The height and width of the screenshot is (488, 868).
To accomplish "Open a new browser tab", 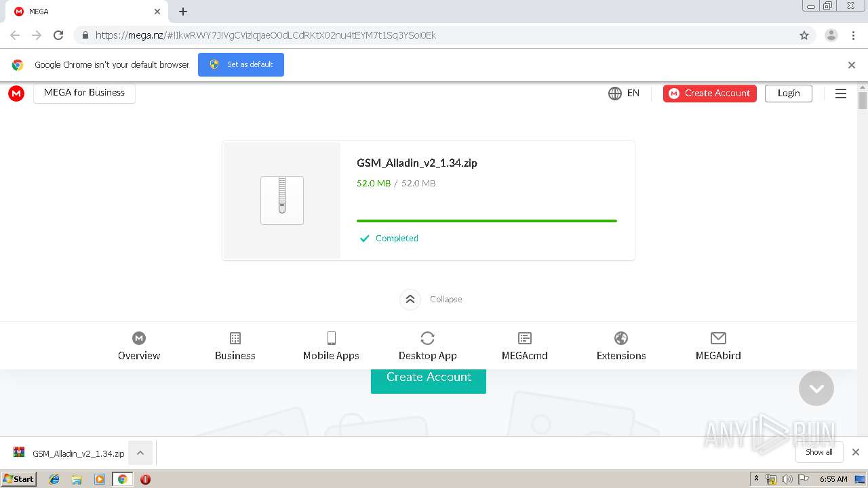I will click(x=183, y=12).
